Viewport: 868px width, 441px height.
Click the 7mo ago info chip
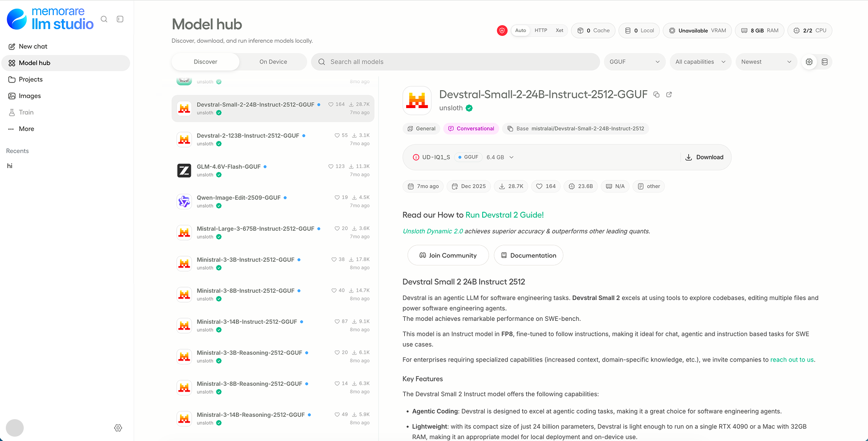coord(423,187)
